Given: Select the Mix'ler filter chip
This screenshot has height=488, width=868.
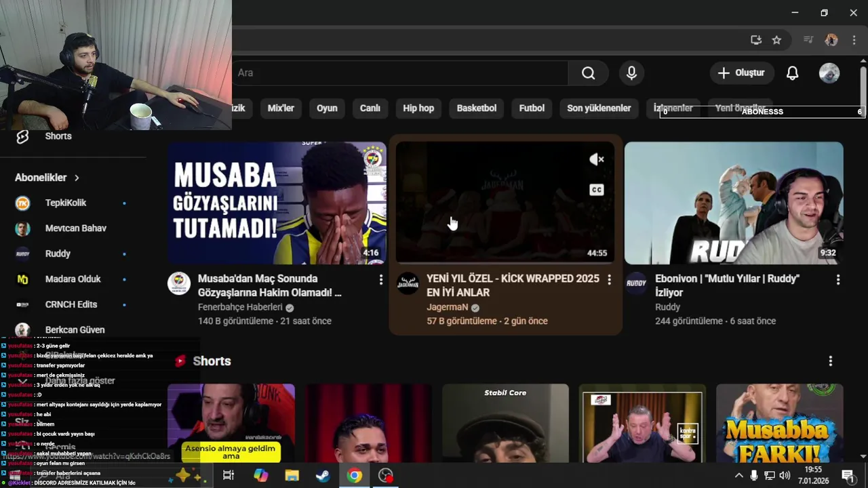Looking at the screenshot, I should tap(281, 108).
